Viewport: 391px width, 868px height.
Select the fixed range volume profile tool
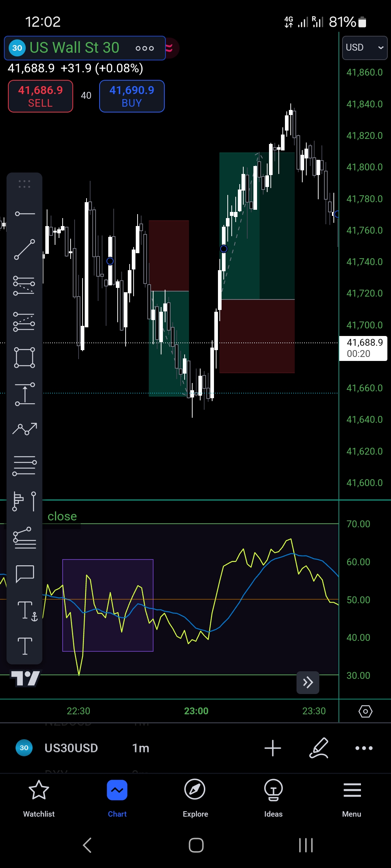pyautogui.click(x=25, y=501)
